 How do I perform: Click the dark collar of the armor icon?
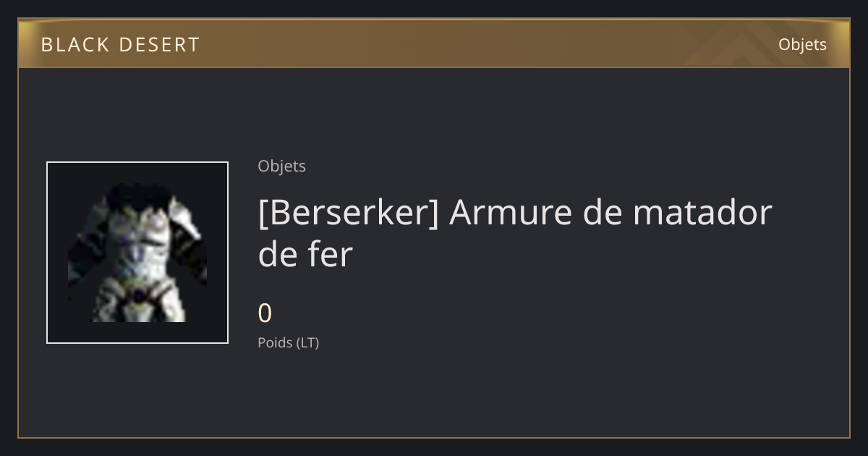pyautogui.click(x=139, y=195)
